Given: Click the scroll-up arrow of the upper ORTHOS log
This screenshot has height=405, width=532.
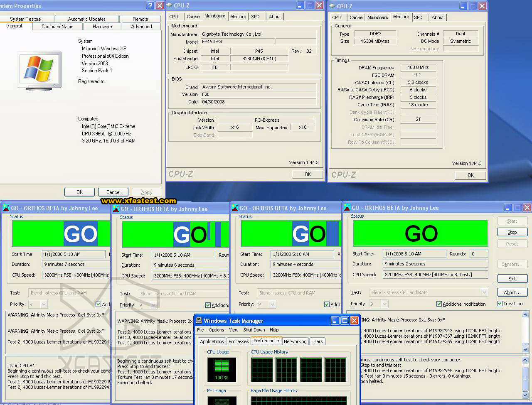Looking at the screenshot, I should (x=525, y=315).
